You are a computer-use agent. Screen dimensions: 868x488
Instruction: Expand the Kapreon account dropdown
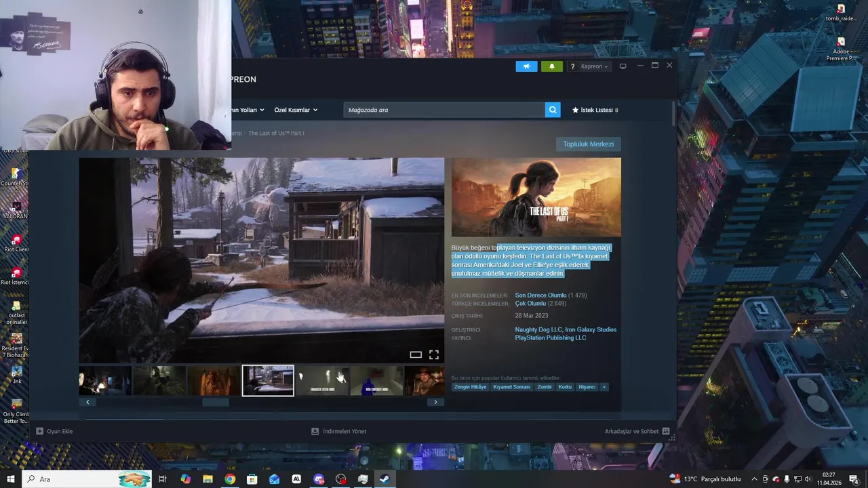[x=595, y=66]
